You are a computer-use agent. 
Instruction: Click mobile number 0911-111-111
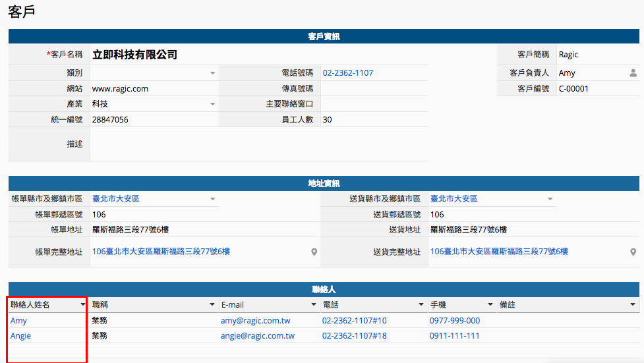[454, 336]
